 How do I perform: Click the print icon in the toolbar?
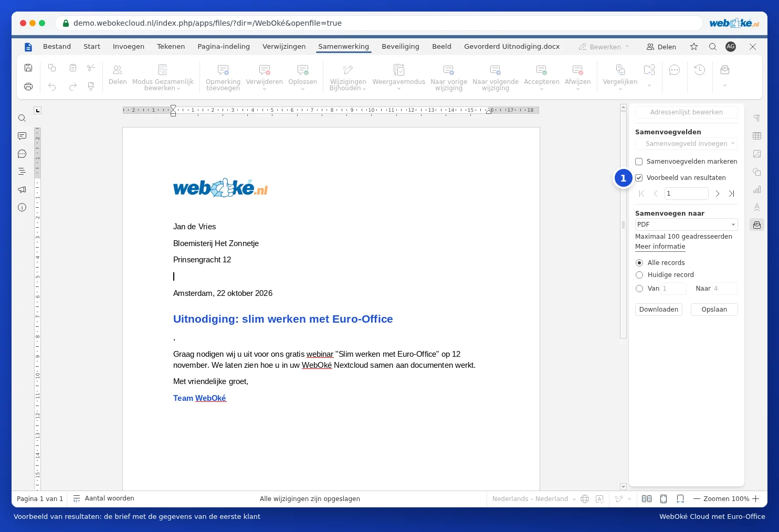tap(28, 87)
